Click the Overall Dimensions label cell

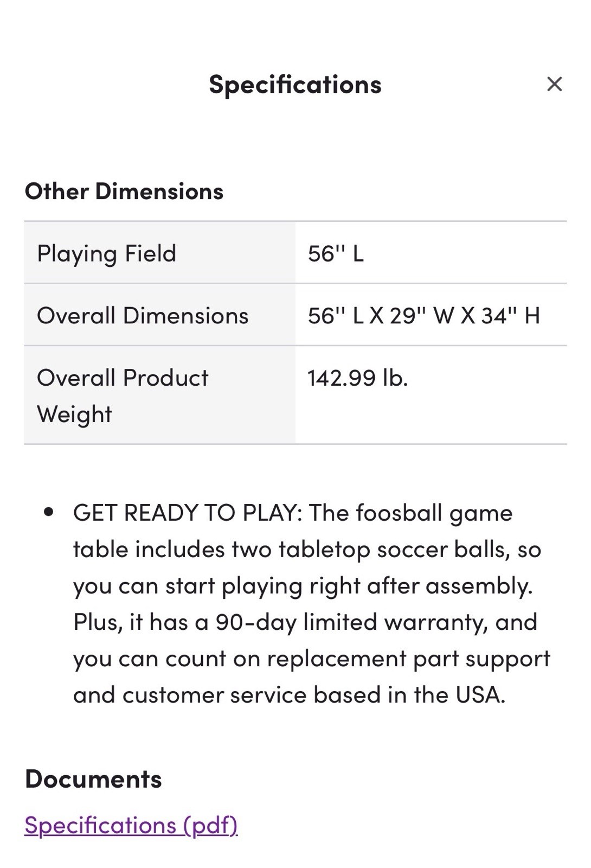(x=143, y=315)
